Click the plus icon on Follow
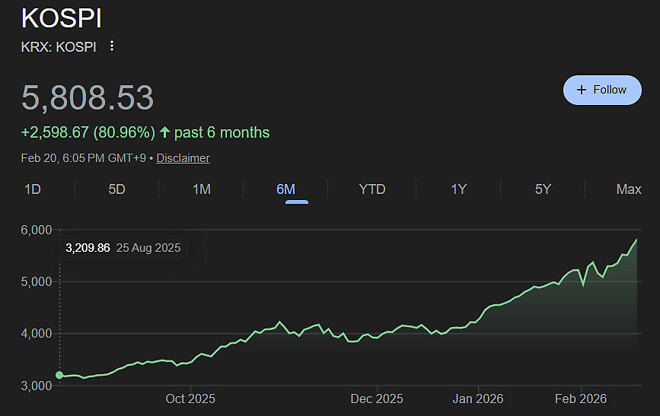The width and height of the screenshot is (660, 416). tap(581, 89)
